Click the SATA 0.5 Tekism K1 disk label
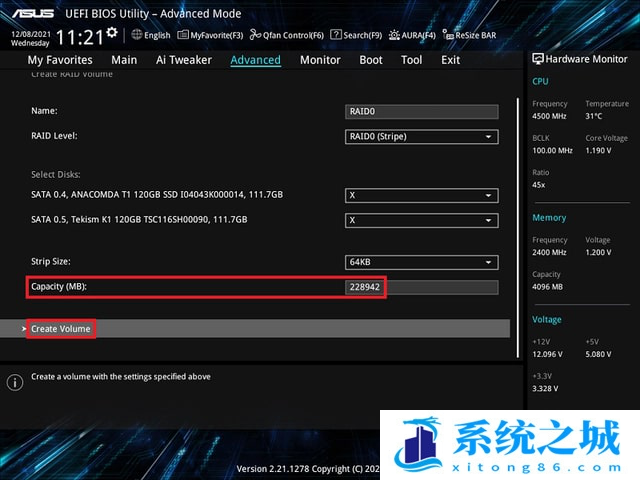640x480 pixels. 139,220
